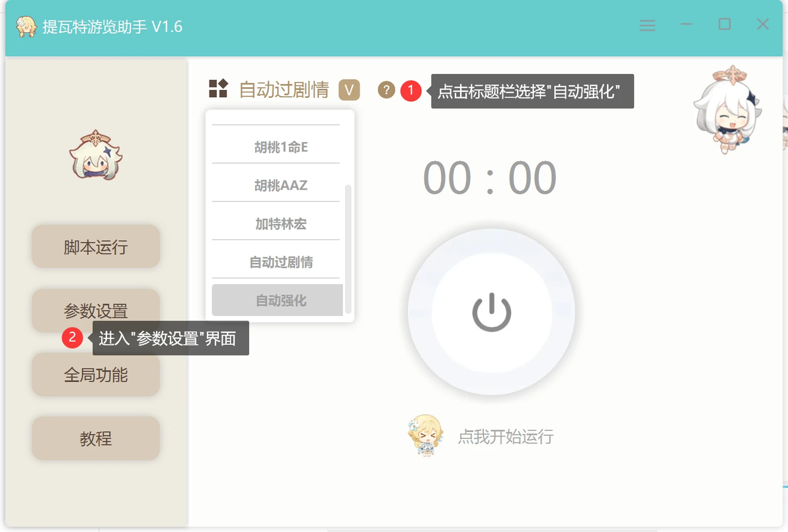Click the 00 : 00 timer display

tap(490, 178)
